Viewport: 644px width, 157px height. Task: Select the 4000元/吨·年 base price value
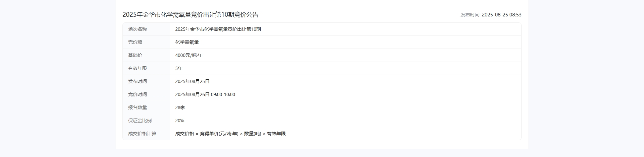tap(189, 55)
